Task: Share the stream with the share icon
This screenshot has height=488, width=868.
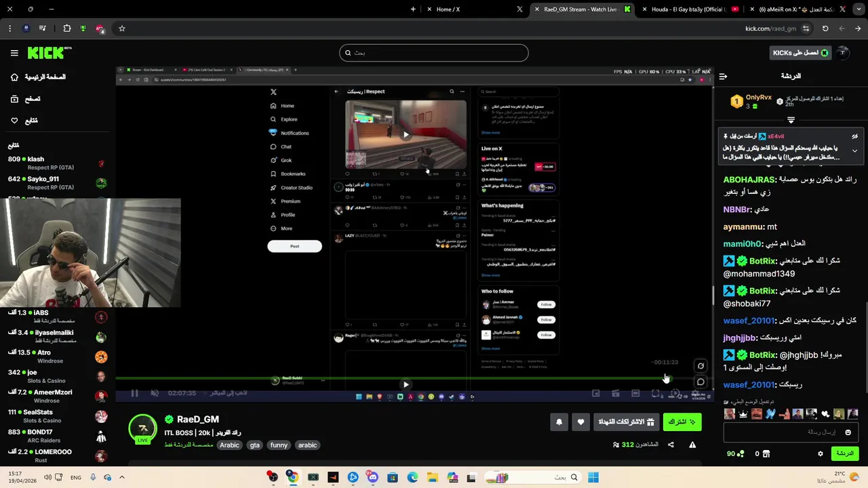Action: pos(671,445)
